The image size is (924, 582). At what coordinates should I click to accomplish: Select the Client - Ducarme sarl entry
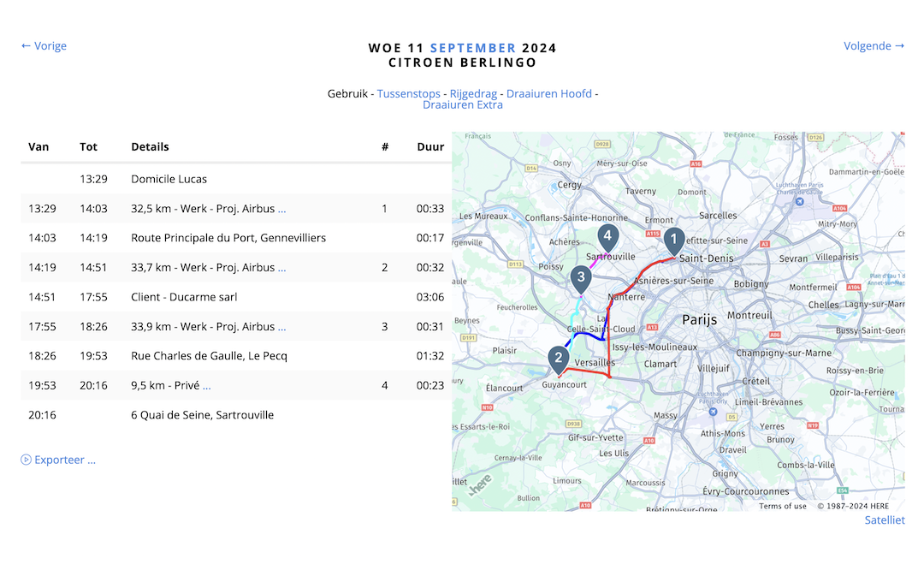(x=184, y=297)
